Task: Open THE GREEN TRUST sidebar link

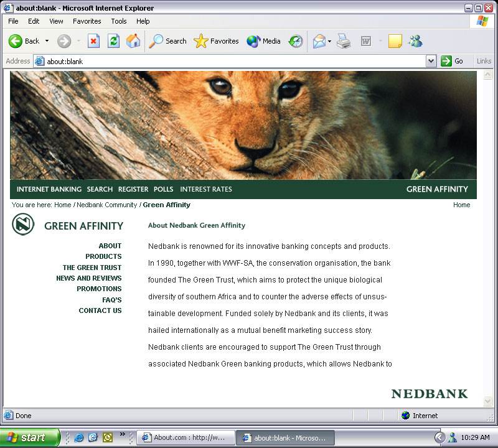Action: point(92,268)
